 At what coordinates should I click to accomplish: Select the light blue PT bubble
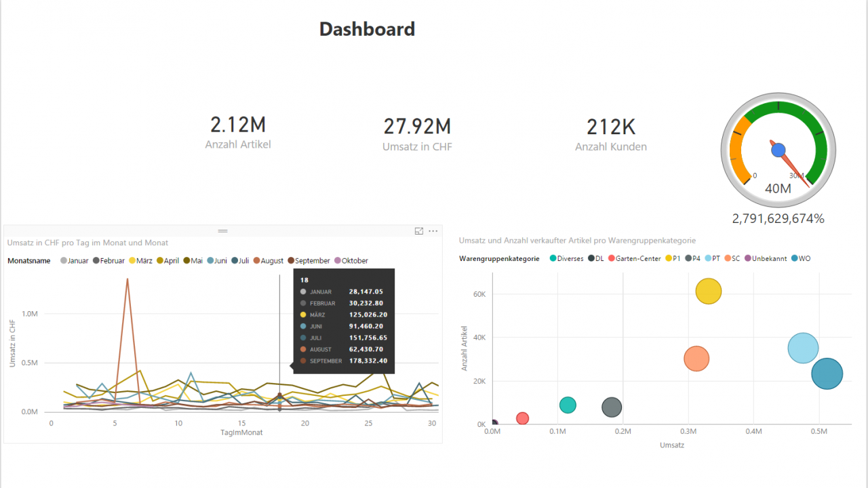tap(804, 348)
